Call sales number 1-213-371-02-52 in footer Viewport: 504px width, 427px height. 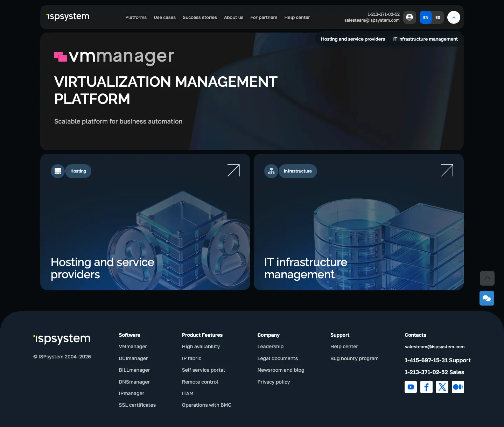pyautogui.click(x=434, y=372)
